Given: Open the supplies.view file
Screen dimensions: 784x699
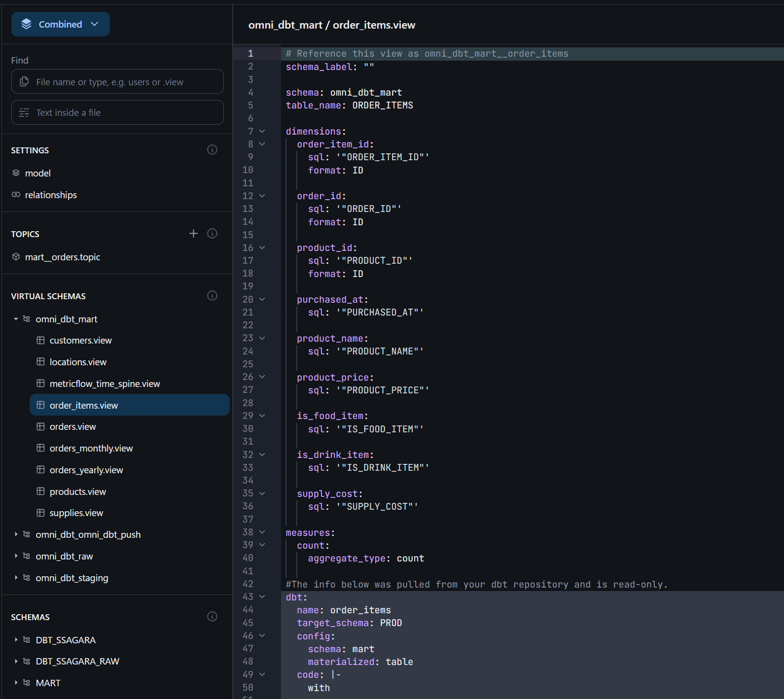Looking at the screenshot, I should (x=76, y=513).
